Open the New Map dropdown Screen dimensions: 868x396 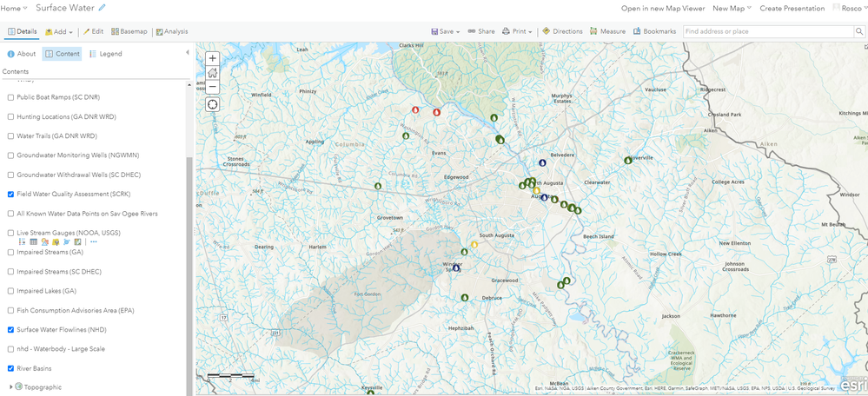tap(732, 9)
